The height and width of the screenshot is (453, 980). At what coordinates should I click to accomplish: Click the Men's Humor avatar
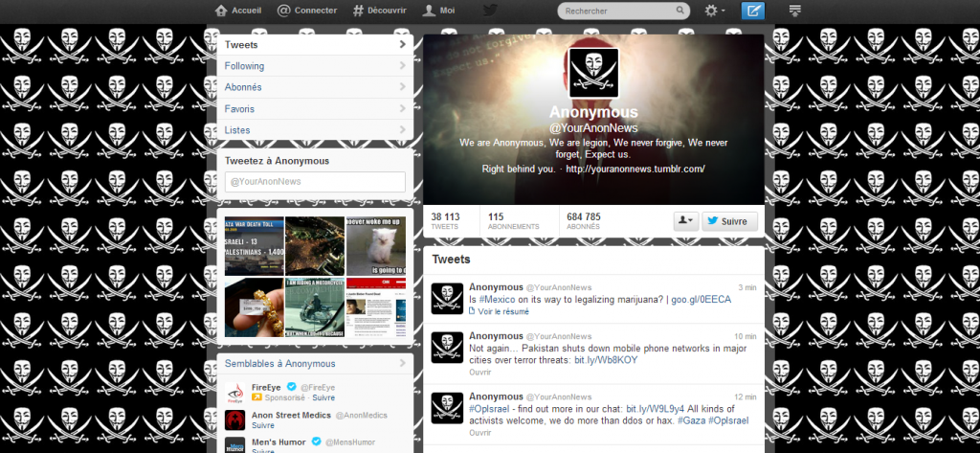234,445
